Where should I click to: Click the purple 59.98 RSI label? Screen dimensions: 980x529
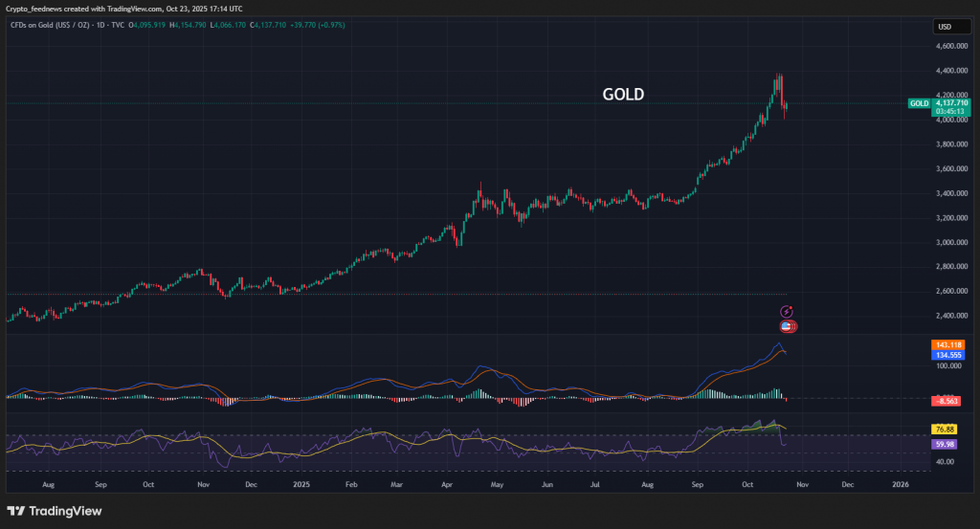click(x=944, y=444)
